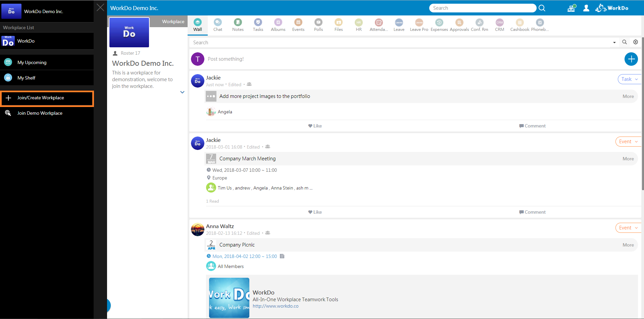The image size is (644, 319).
Task: Click More on Company Picnic
Action: [x=628, y=245]
